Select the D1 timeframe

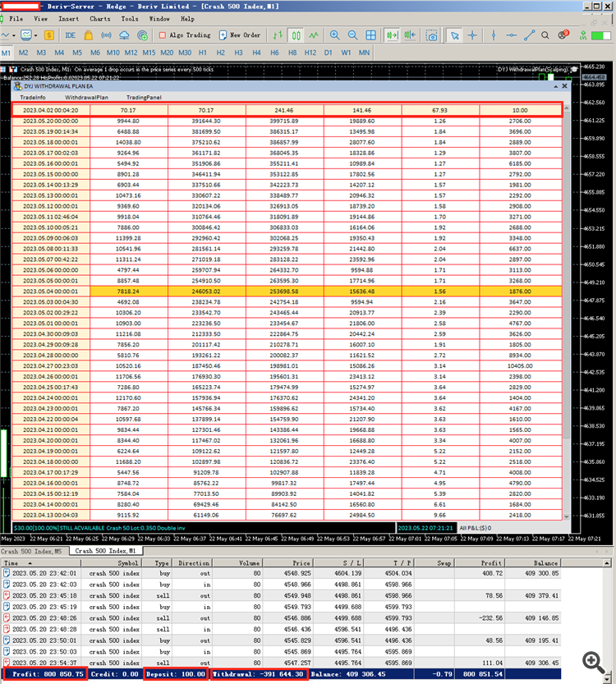pyautogui.click(x=328, y=53)
